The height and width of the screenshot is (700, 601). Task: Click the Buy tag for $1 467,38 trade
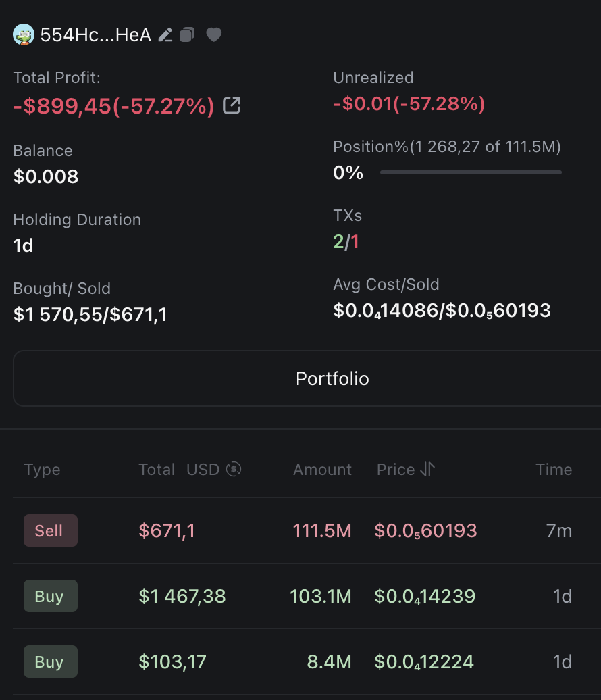point(50,596)
